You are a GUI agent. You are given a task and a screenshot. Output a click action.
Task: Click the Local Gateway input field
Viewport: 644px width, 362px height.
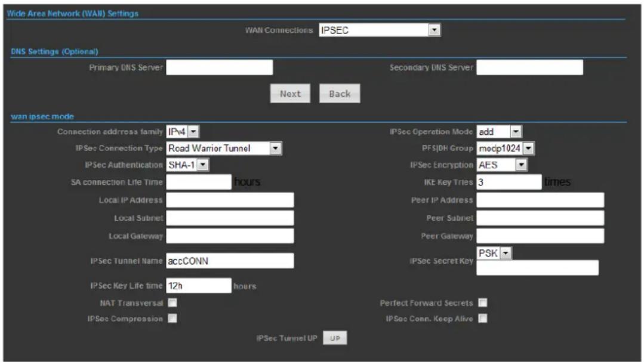(x=230, y=236)
